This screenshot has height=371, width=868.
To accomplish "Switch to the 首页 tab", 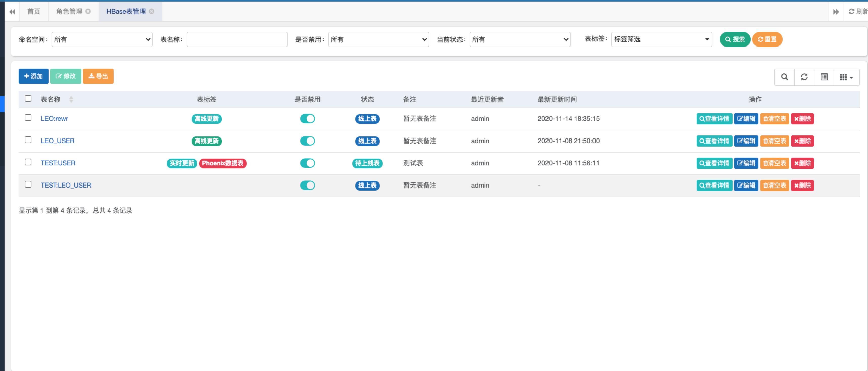I will 34,11.
